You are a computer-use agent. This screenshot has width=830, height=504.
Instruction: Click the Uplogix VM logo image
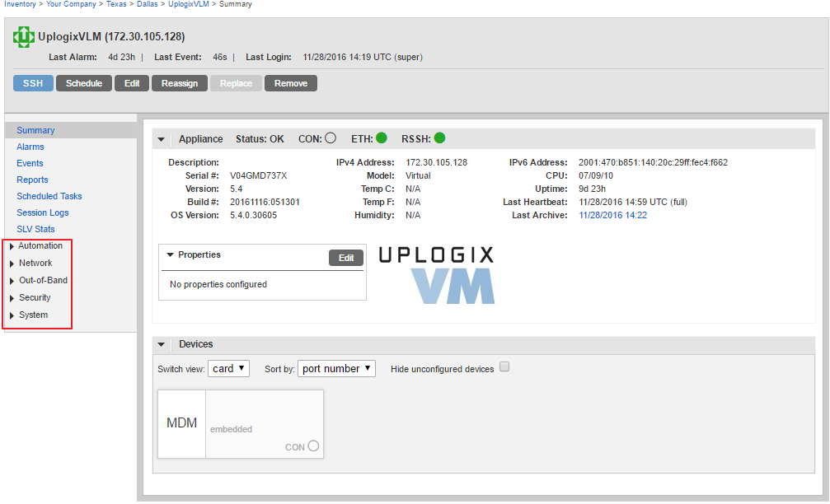pos(434,272)
